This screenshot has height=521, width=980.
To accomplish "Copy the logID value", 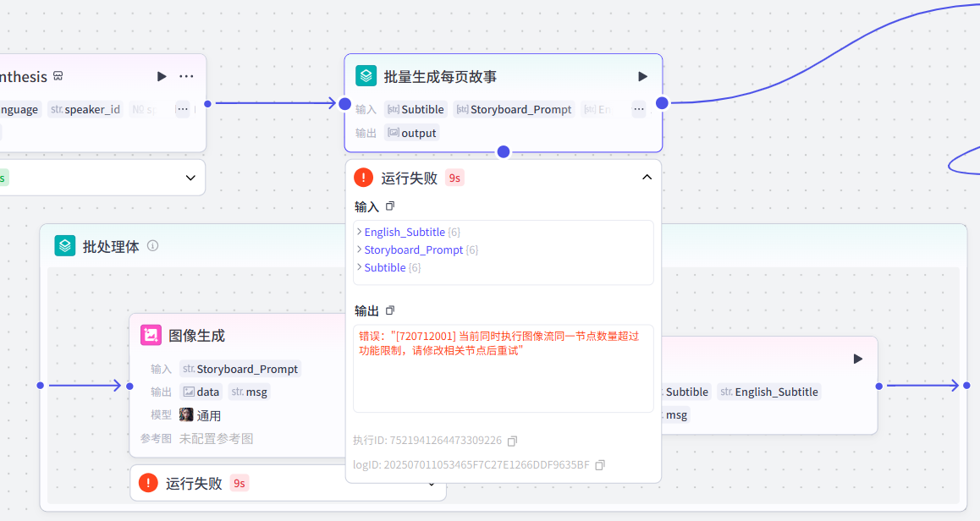I will coord(600,464).
